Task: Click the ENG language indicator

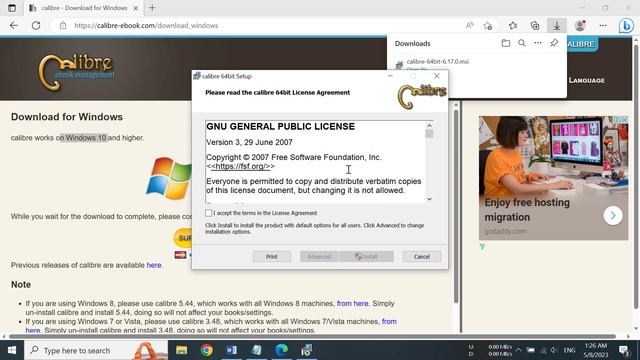Action: click(x=569, y=350)
